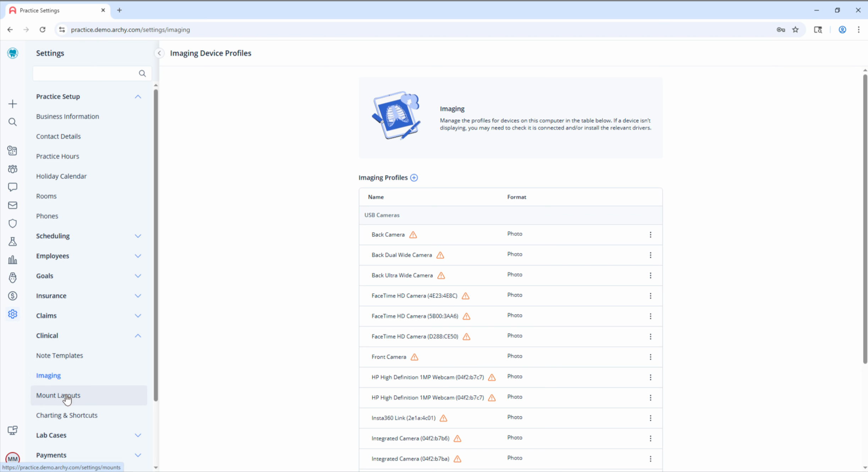Open Business Information settings
Viewport: 868px width, 472px height.
coord(67,116)
